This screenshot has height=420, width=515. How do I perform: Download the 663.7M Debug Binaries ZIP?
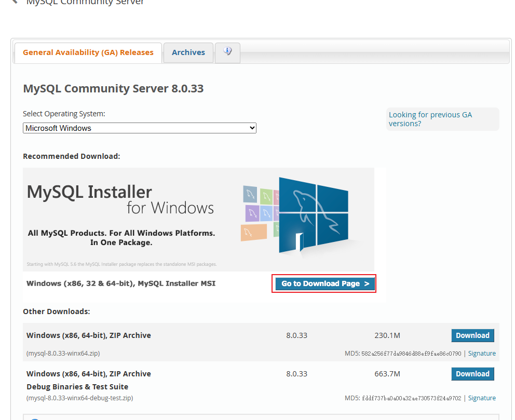click(472, 374)
